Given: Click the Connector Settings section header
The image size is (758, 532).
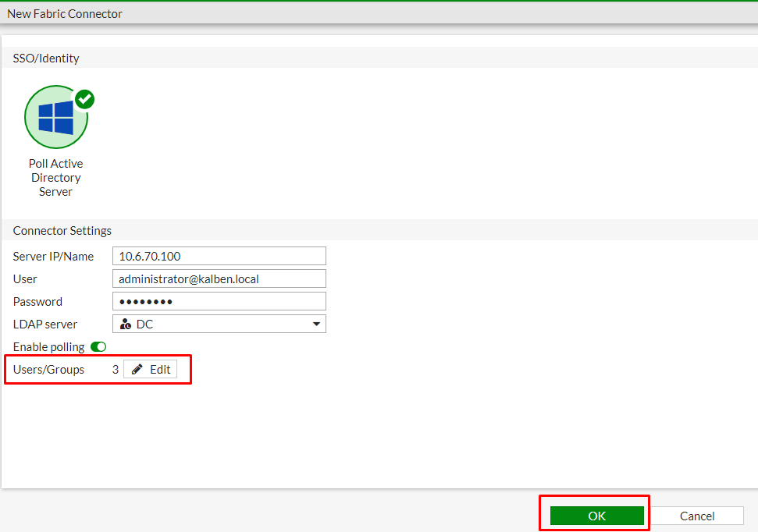Looking at the screenshot, I should pos(62,230).
